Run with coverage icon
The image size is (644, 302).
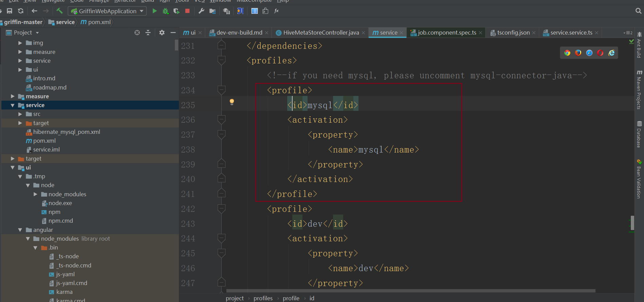point(176,11)
